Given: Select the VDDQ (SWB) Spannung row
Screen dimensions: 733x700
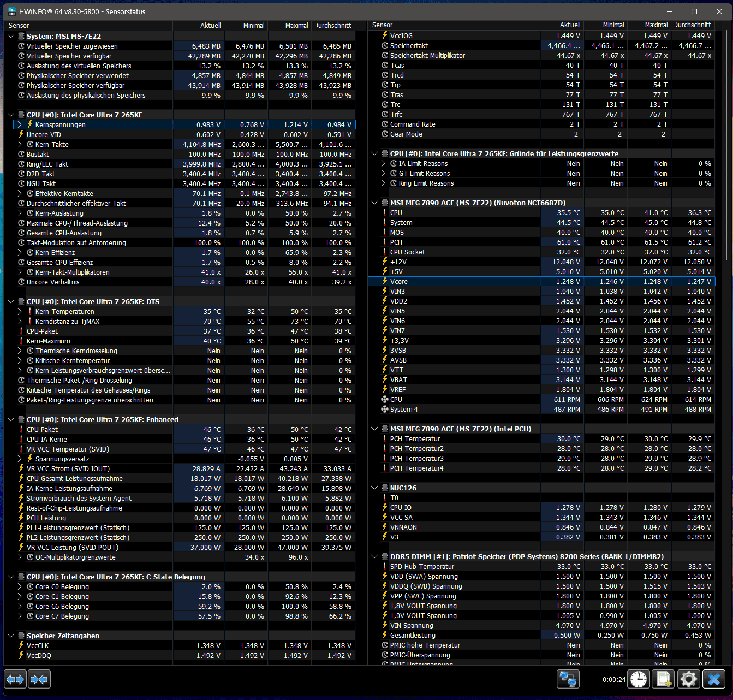Looking at the screenshot, I should (x=541, y=586).
